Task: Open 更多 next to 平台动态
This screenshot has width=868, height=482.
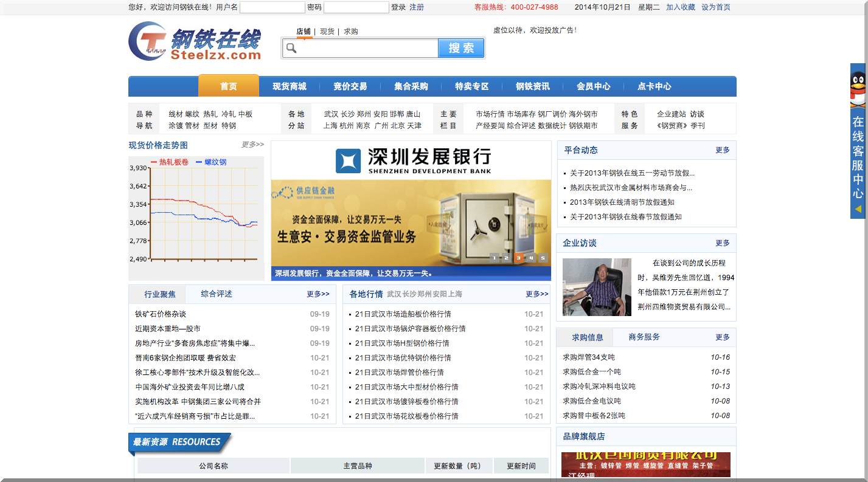Action: tap(723, 150)
